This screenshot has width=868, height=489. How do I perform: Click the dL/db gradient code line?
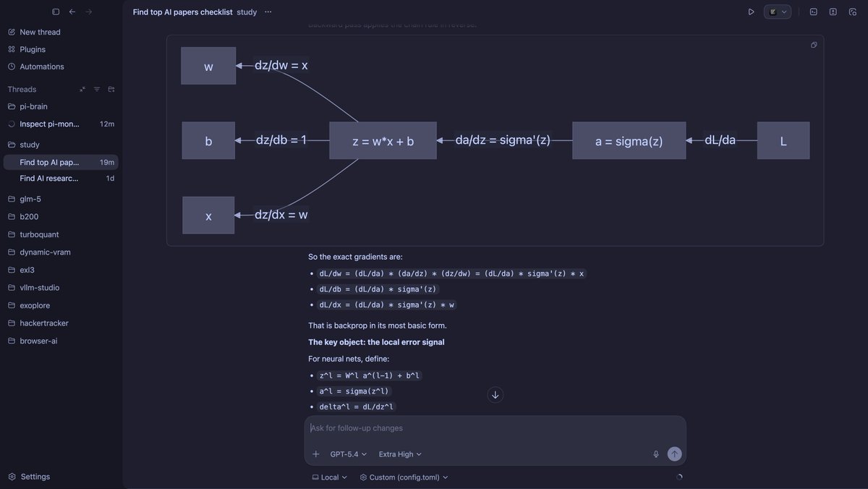[378, 289]
